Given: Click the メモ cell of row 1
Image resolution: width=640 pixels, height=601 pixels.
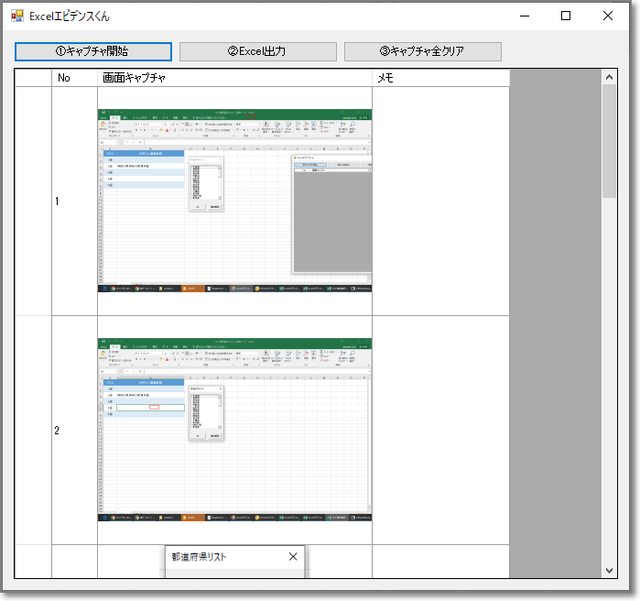Looking at the screenshot, I should [440, 200].
